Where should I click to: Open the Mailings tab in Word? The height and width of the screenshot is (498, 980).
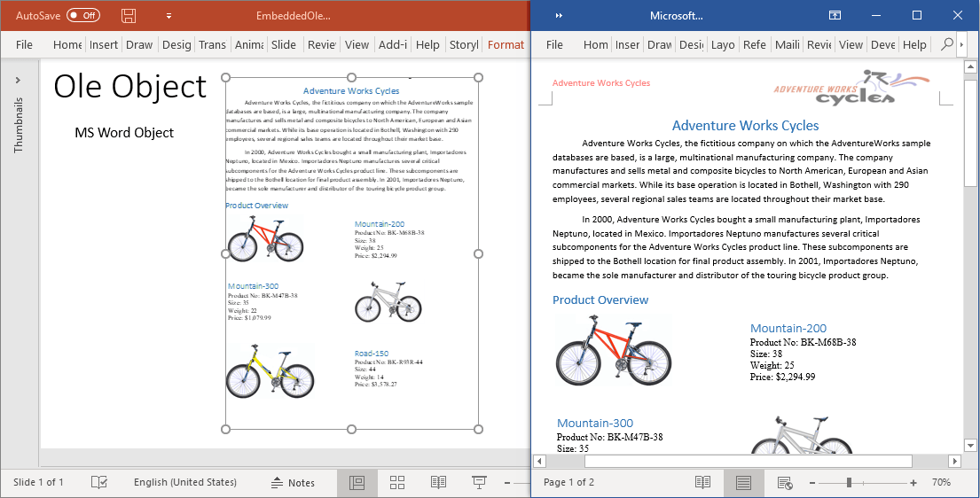[787, 44]
